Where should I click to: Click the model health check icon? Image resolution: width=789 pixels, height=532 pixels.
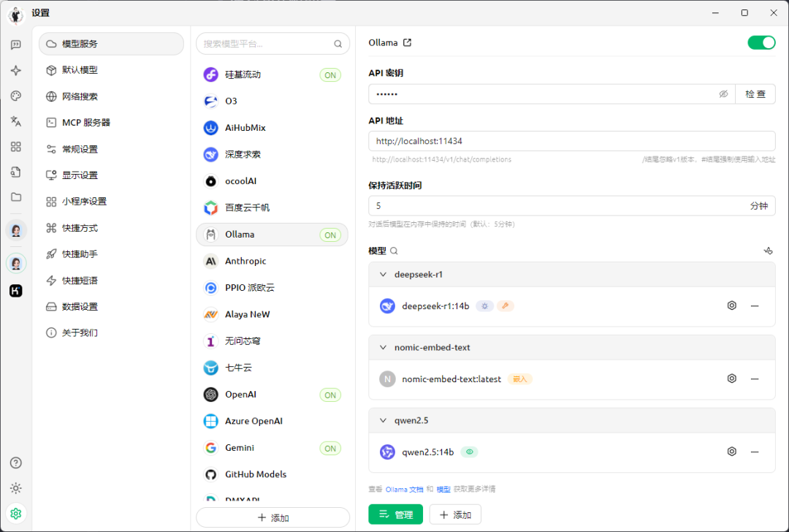[768, 251]
